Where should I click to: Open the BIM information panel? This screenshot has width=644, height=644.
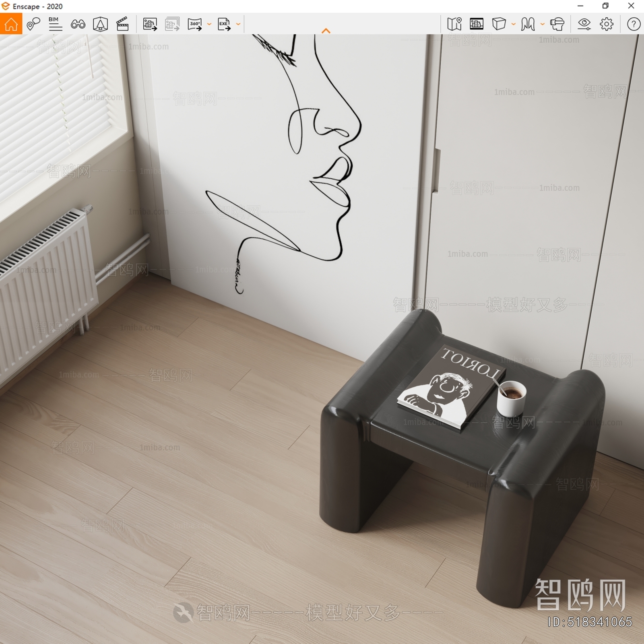coord(56,24)
